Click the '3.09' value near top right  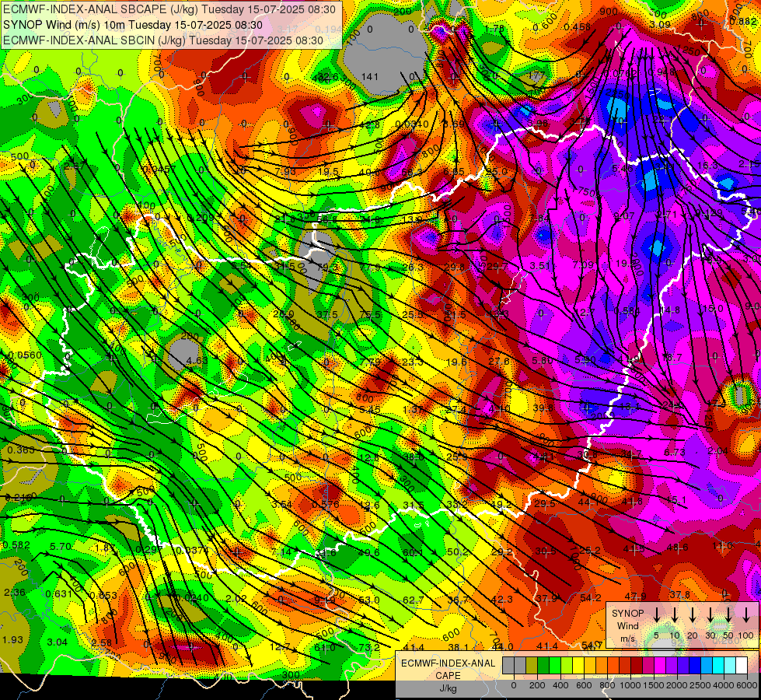[x=660, y=24]
